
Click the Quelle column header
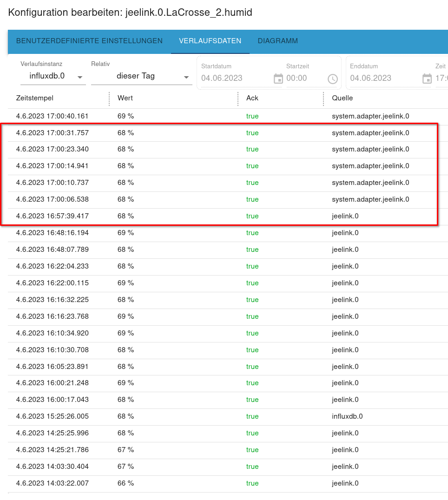pyautogui.click(x=342, y=98)
